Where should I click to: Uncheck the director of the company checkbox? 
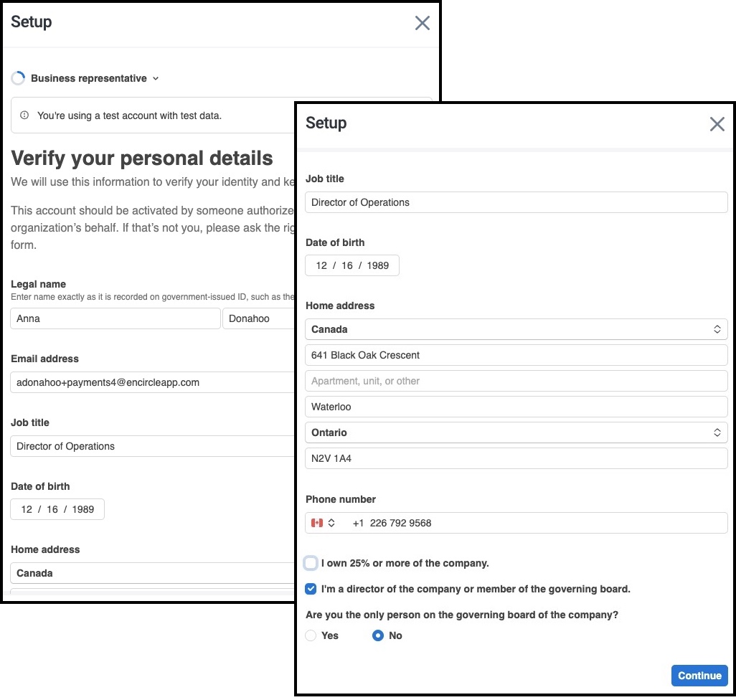(311, 589)
